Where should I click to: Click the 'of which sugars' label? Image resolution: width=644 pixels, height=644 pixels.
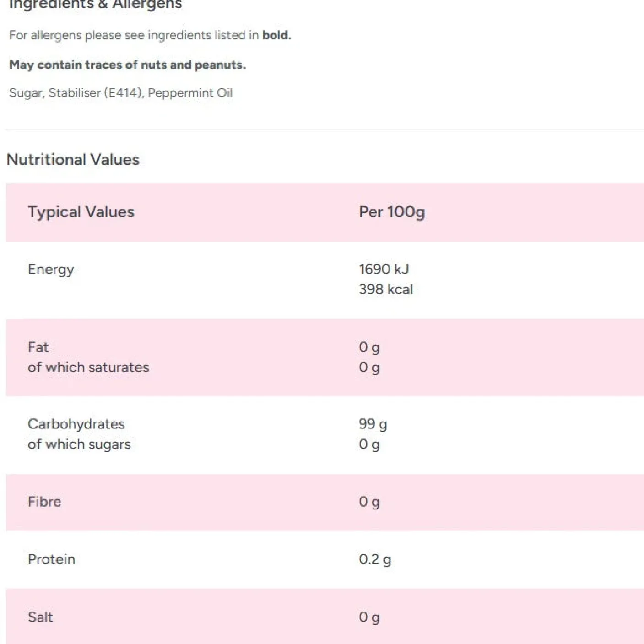click(x=79, y=444)
